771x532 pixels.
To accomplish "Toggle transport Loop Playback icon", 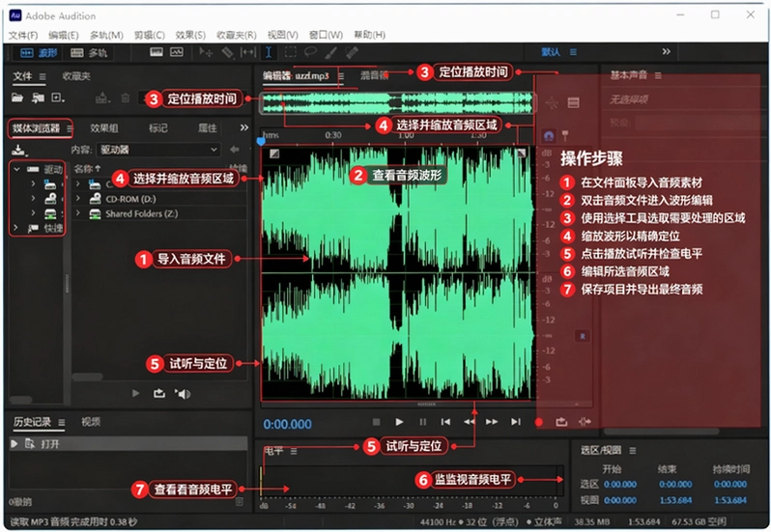I will click(561, 422).
